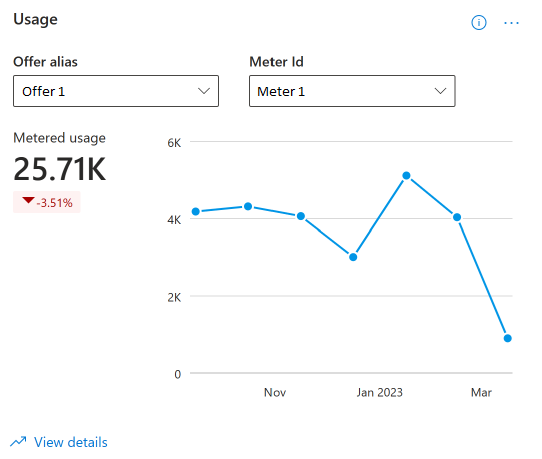Click the data point just after Nov

click(301, 216)
